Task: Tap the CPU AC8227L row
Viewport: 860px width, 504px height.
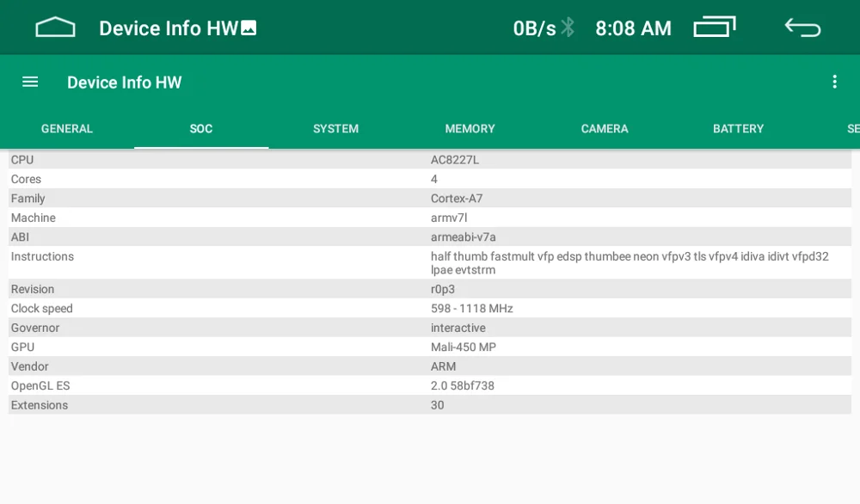Action: pos(430,160)
